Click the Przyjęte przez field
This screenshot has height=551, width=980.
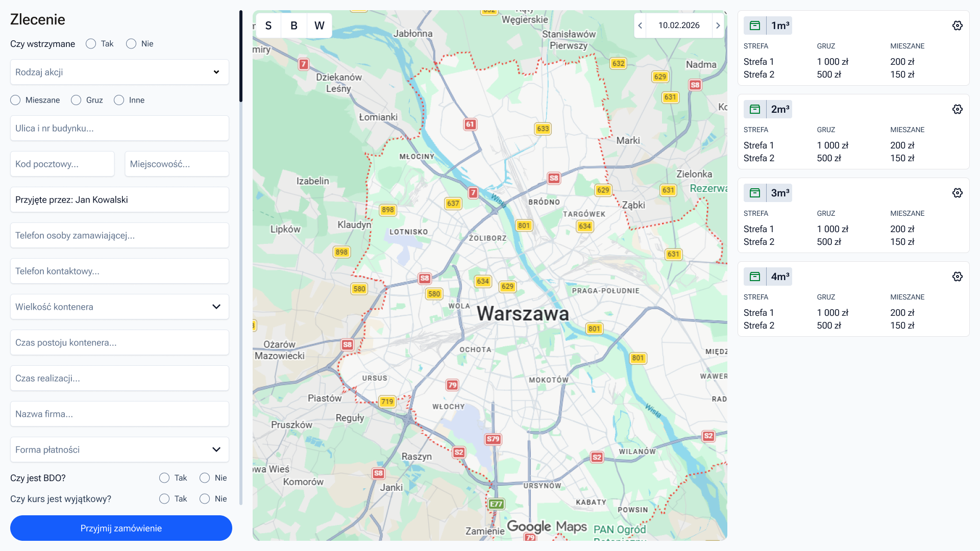pos(119,199)
